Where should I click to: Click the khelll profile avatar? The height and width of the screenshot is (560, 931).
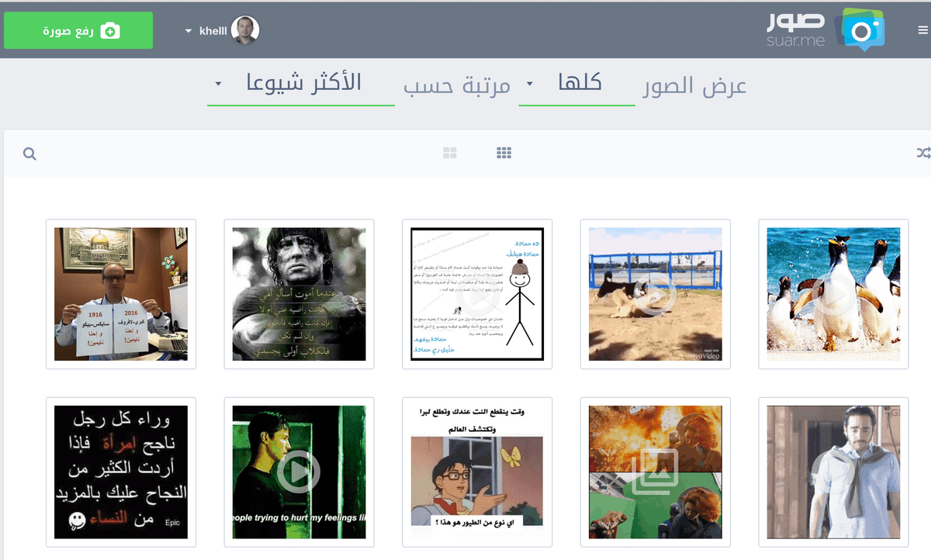tap(245, 31)
